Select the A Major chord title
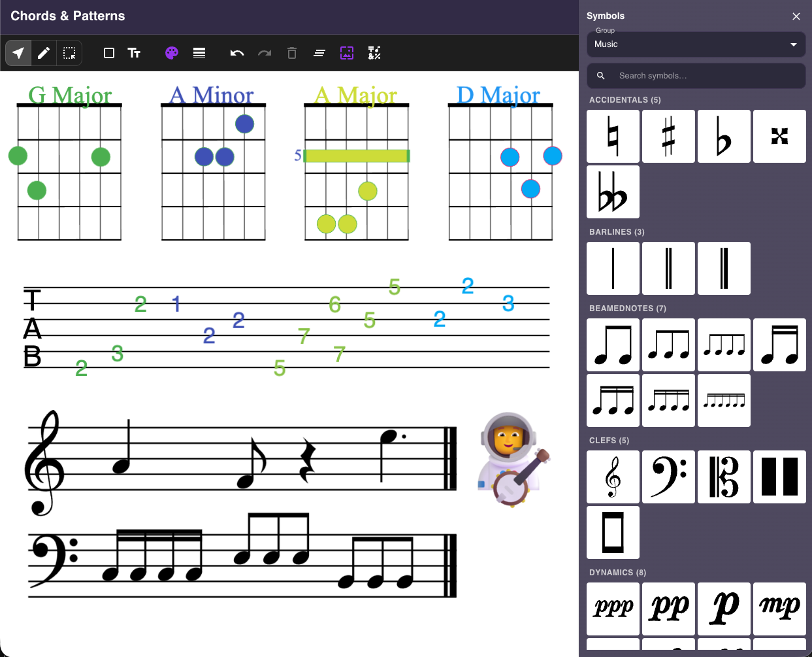This screenshot has height=657, width=812. [x=355, y=95]
